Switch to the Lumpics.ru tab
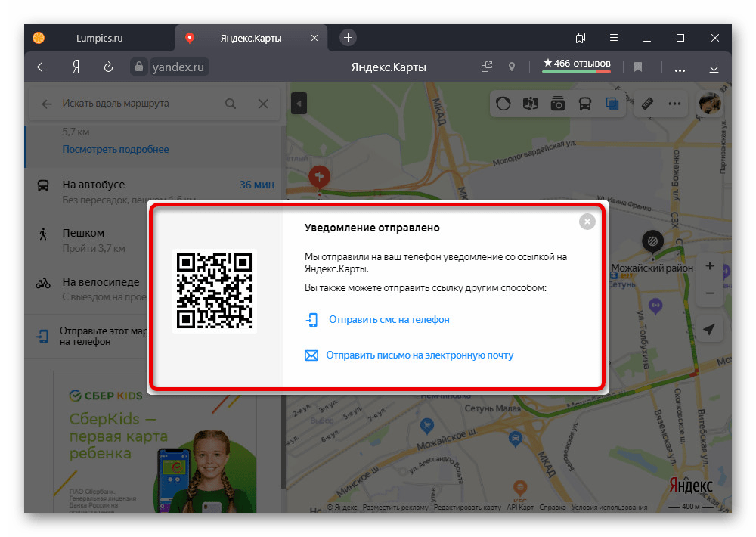756x537 pixels. [102, 37]
